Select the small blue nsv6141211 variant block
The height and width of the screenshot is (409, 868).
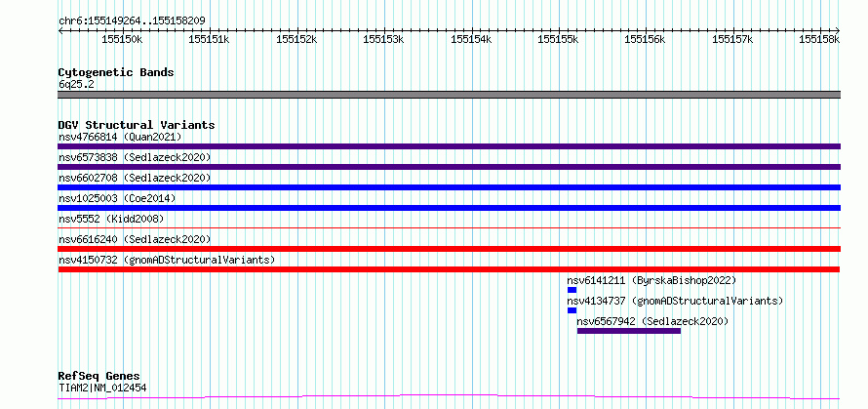click(572, 290)
